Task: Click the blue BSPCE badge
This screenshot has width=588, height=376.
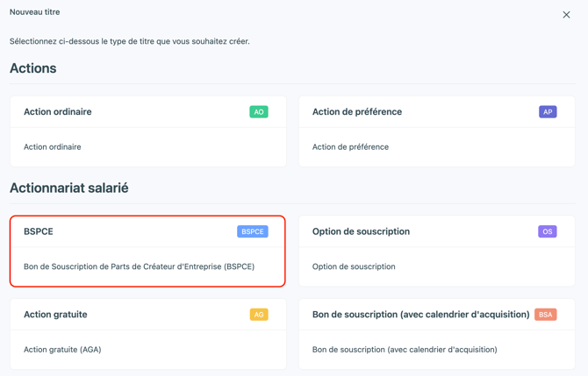Action: click(x=253, y=231)
